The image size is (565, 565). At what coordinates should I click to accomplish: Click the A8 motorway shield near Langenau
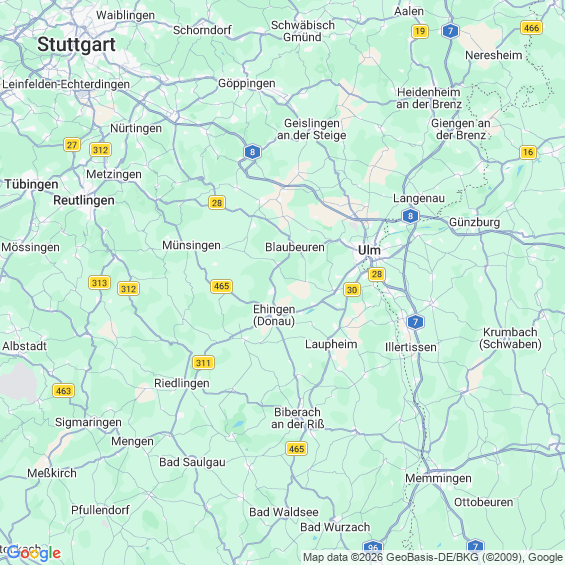(410, 216)
